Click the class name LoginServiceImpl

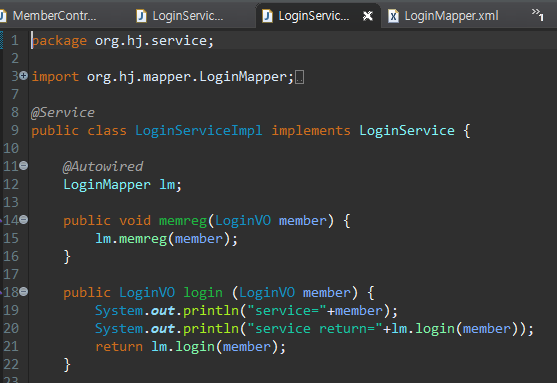[x=199, y=130]
